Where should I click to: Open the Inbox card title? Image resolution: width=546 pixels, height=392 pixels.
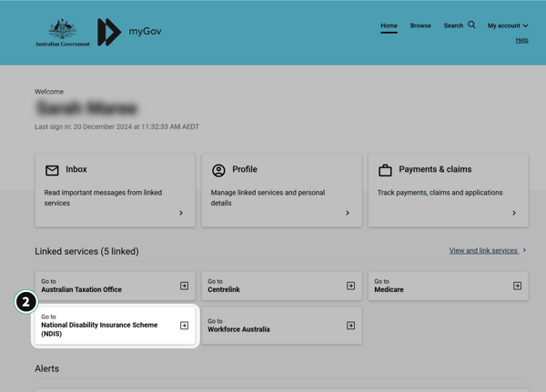[76, 169]
